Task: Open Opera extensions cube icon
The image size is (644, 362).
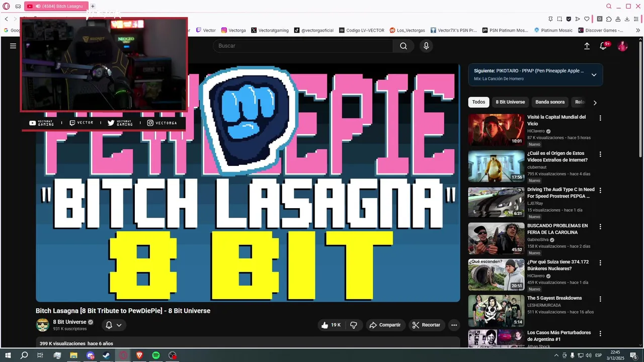Action: (x=609, y=19)
